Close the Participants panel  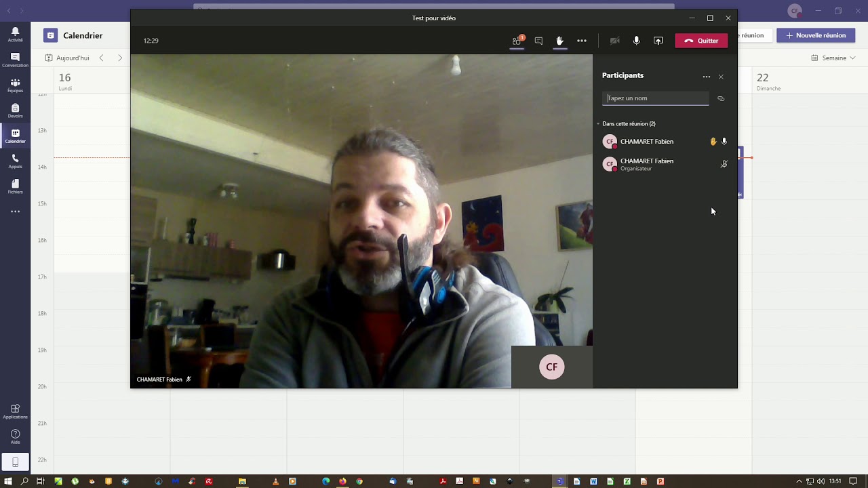coord(721,77)
